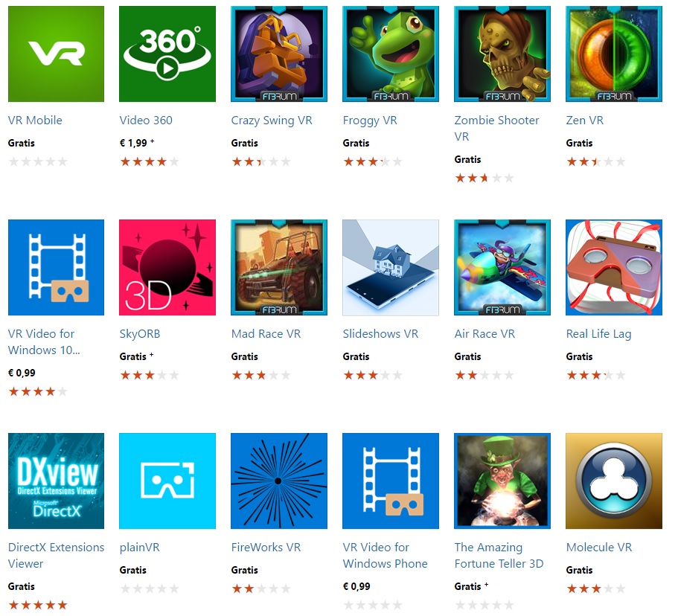Open the Real Life Lag cardboard icon
This screenshot has height=616, width=678.
(613, 268)
